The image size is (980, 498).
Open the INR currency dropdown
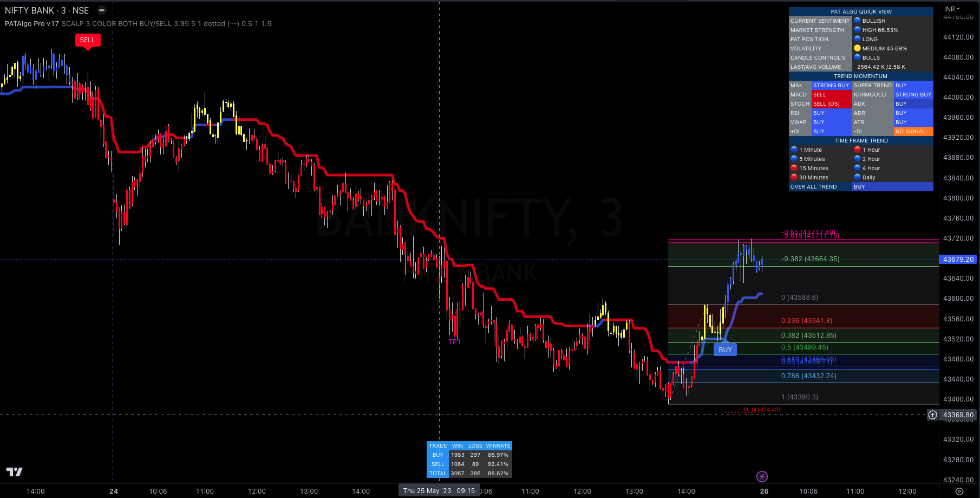point(952,9)
